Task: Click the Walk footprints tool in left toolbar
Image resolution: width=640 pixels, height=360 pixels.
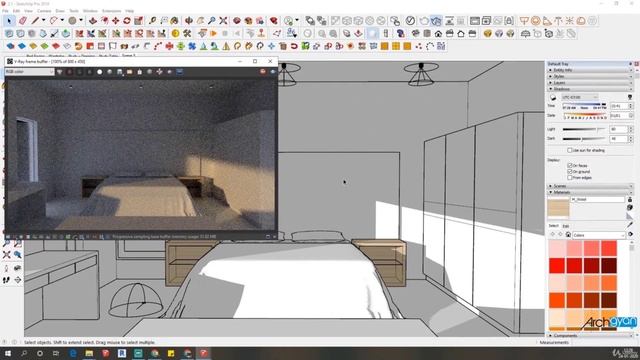Action: (x=6, y=280)
